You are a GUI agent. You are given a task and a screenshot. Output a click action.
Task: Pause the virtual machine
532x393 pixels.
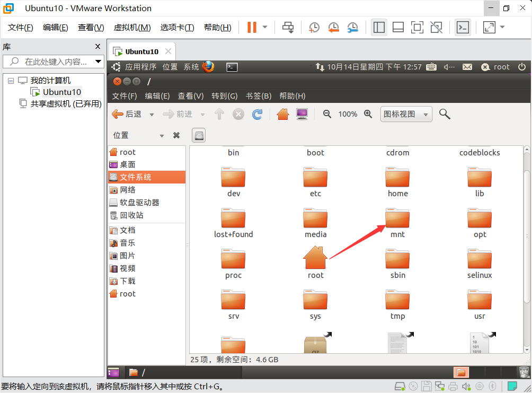tap(252, 27)
